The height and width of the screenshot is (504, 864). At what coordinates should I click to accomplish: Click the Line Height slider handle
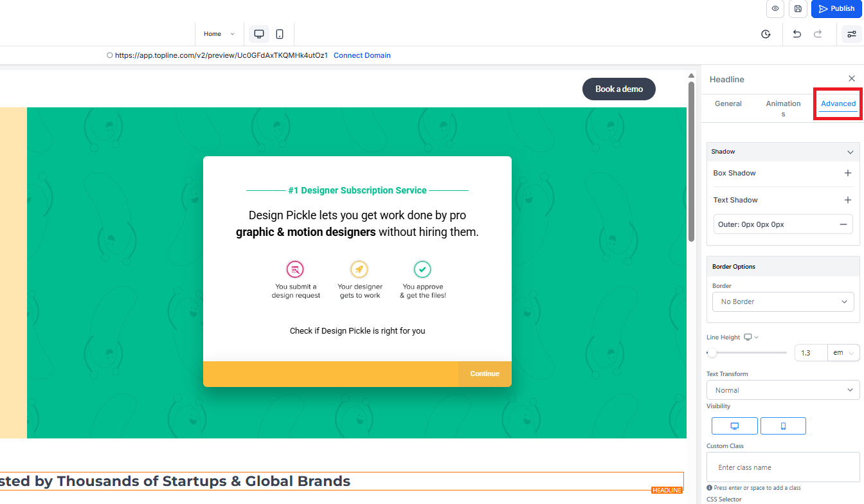(712, 352)
